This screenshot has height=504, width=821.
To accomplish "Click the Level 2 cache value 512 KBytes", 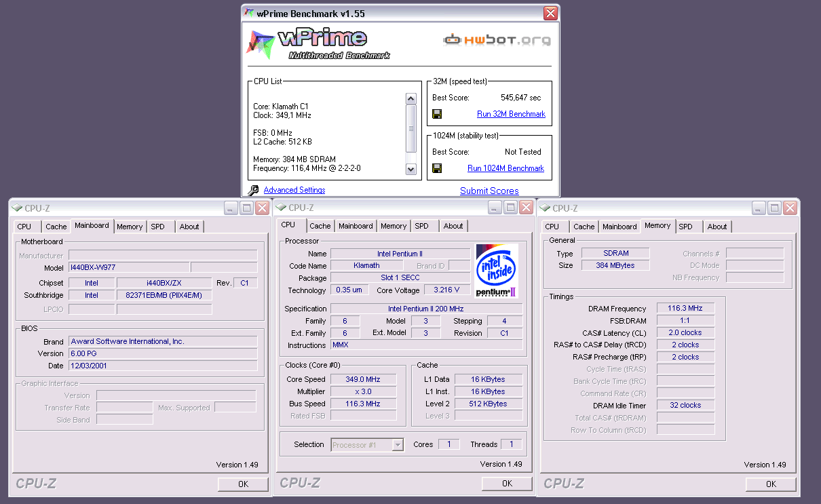I will [x=489, y=404].
